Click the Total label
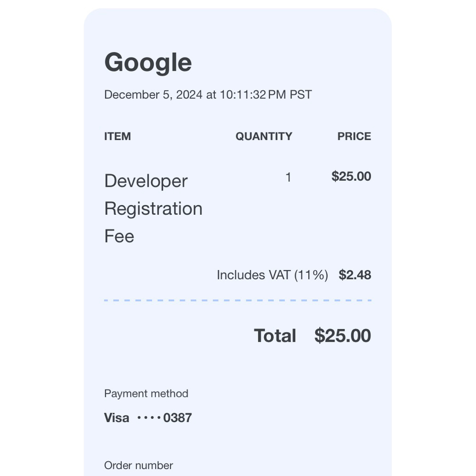This screenshot has width=476, height=476. (275, 336)
